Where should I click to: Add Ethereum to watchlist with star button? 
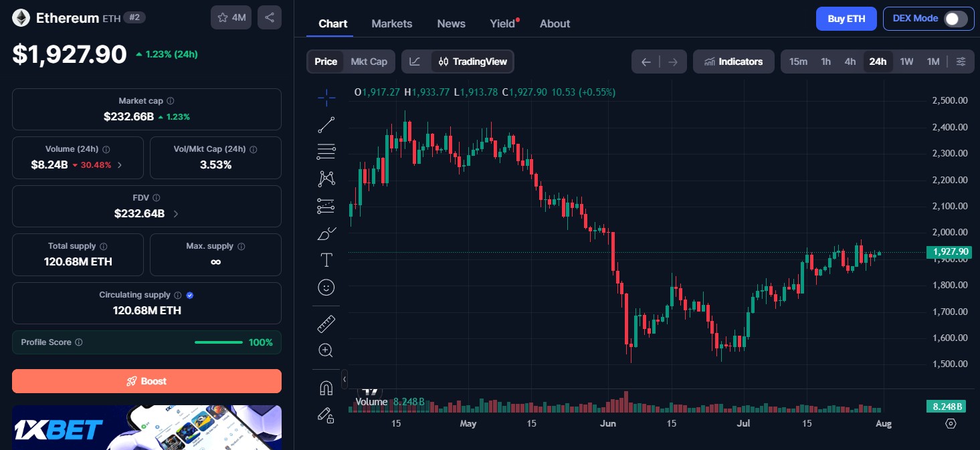(231, 18)
